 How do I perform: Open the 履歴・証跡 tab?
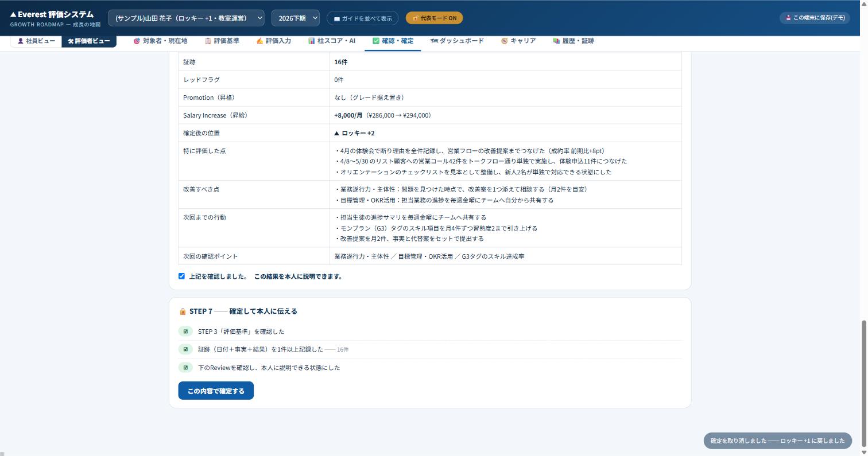[x=573, y=41]
